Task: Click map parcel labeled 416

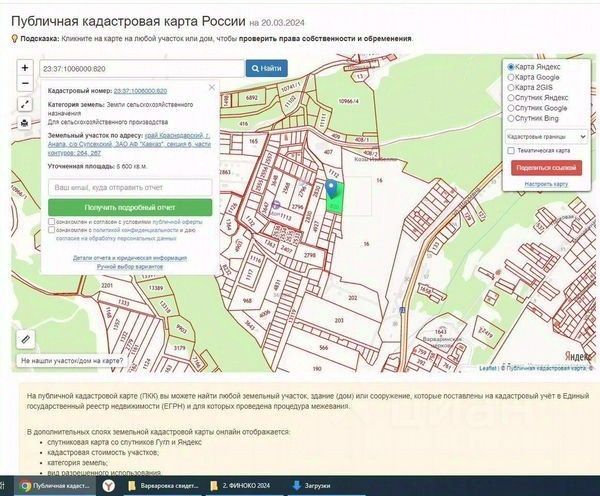Action: coord(243,124)
